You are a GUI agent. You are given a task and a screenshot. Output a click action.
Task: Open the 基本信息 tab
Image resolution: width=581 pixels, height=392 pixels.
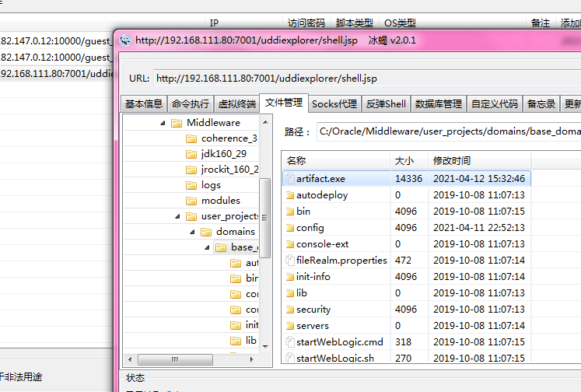144,103
